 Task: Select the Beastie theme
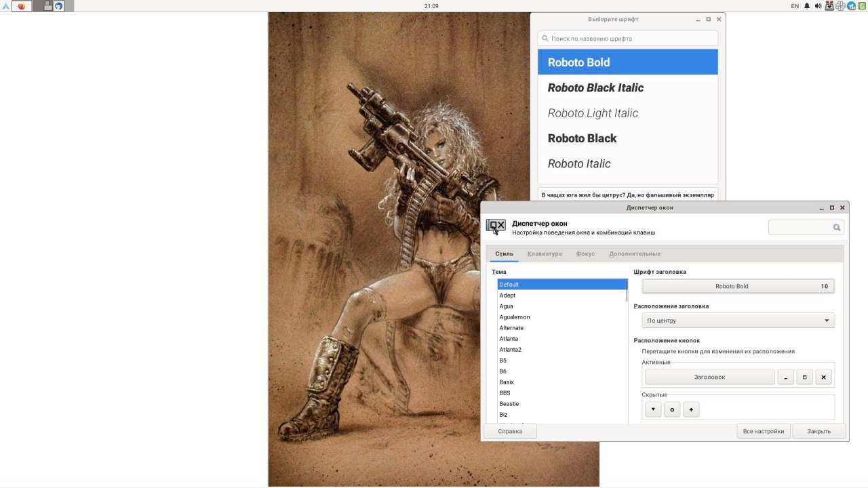[x=561, y=404]
